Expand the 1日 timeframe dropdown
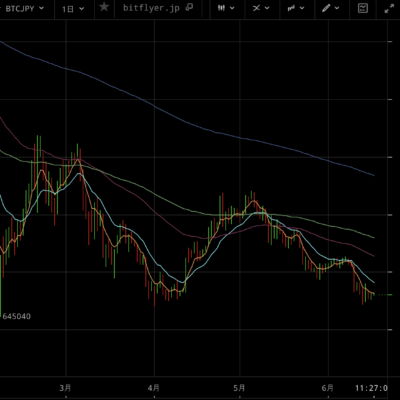Screen dimensions: 400x400 point(73,9)
